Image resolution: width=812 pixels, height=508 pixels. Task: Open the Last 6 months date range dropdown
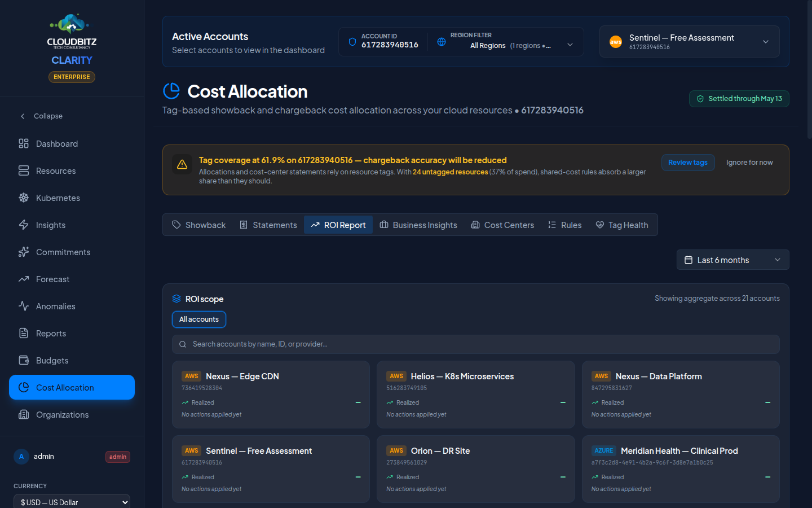(732, 260)
